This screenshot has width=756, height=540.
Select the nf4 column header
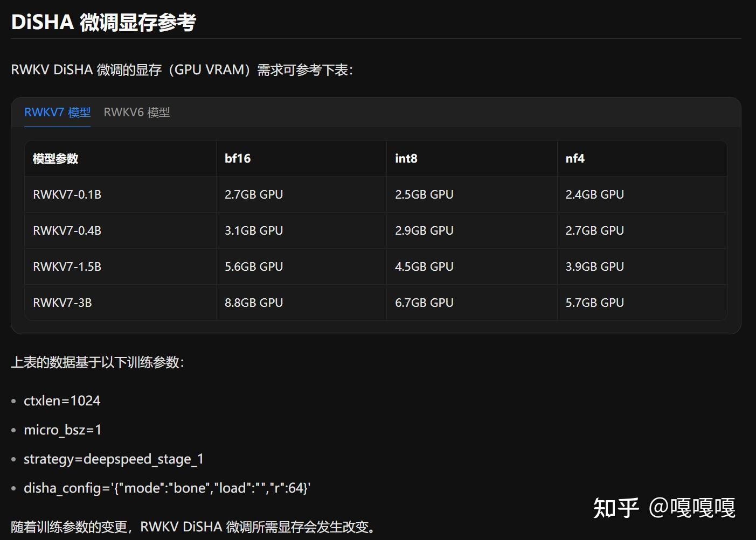[x=575, y=158]
